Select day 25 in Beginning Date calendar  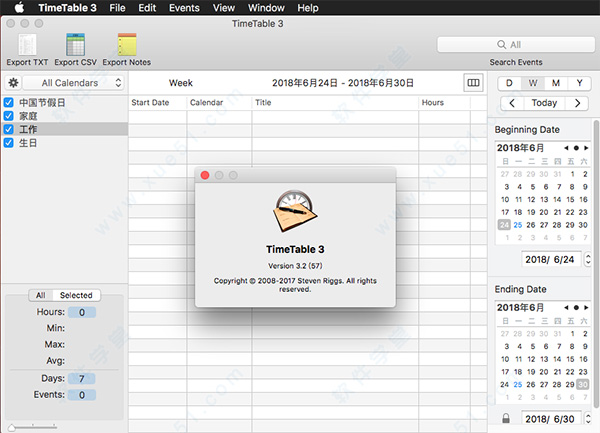pos(518,225)
